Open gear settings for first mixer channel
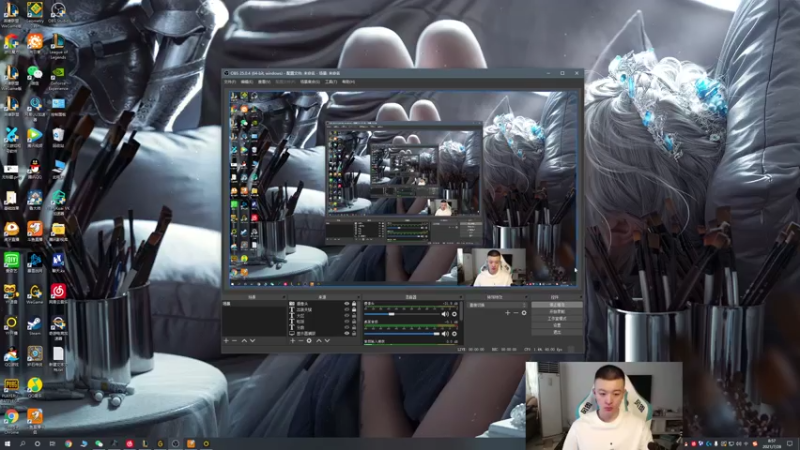 [x=454, y=314]
